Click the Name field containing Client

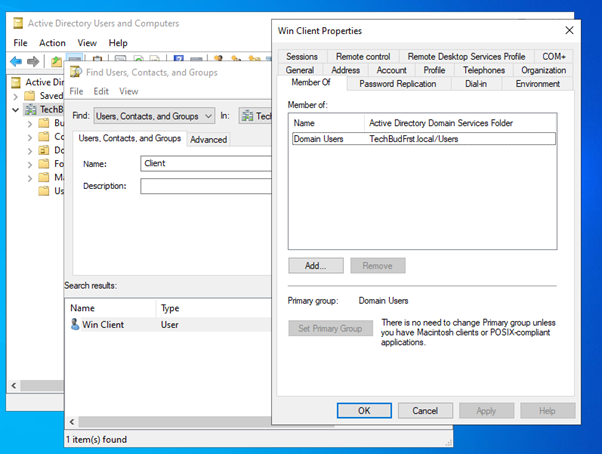coord(205,163)
